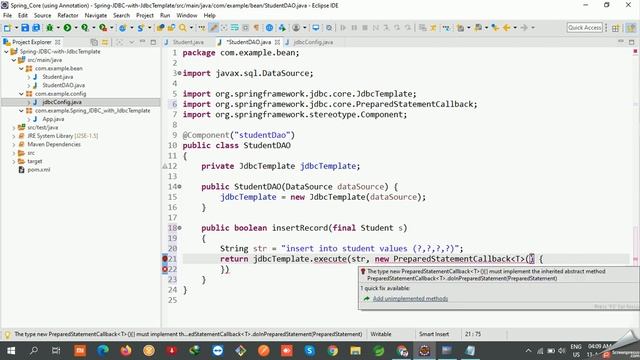Click the Search magnifier toolbar icon

(182, 28)
